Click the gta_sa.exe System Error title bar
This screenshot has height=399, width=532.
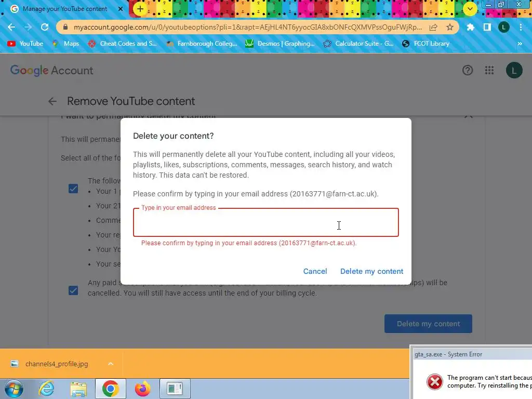tap(472, 354)
